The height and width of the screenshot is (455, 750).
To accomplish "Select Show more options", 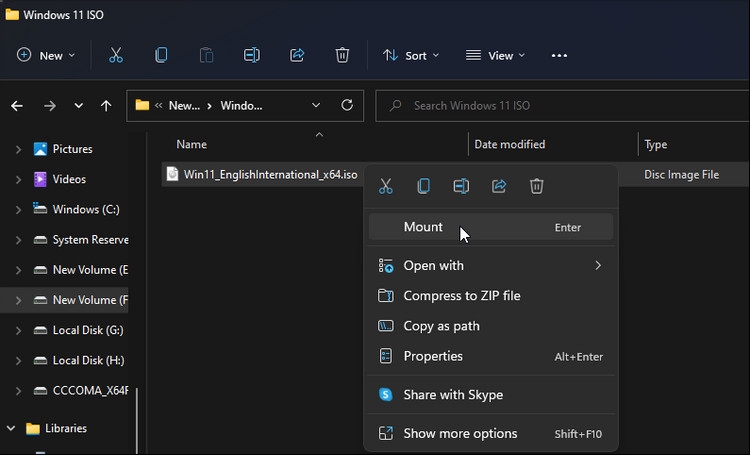I will [x=491, y=433].
